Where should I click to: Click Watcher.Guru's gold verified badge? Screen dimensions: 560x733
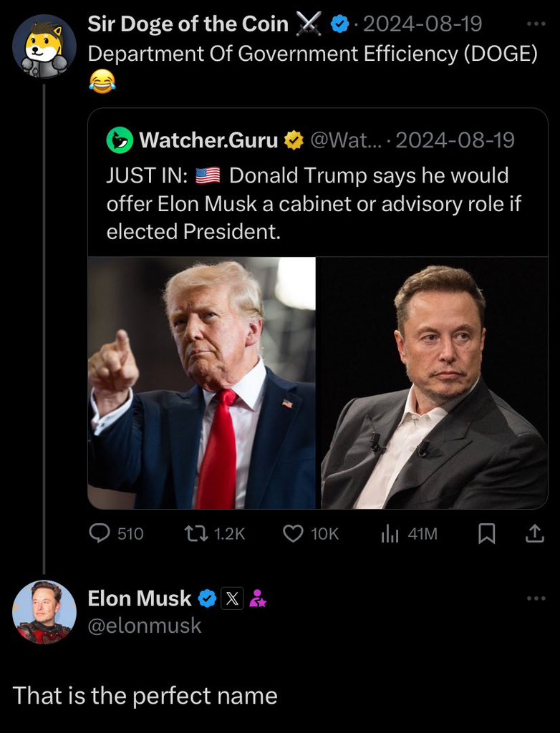coord(293,140)
